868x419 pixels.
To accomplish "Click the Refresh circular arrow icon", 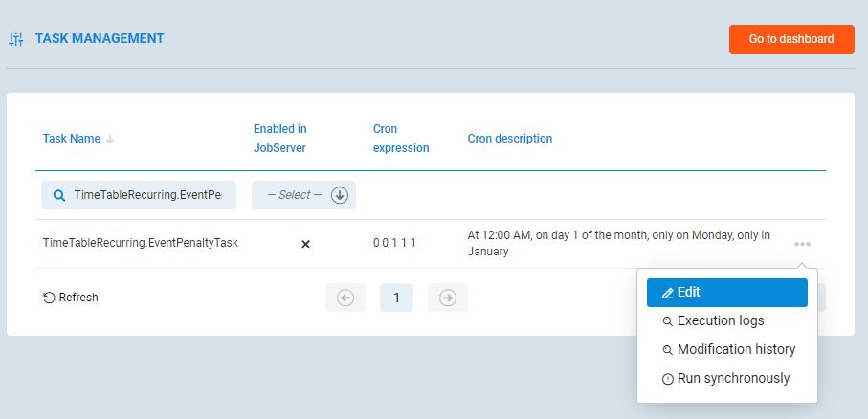I will (49, 298).
